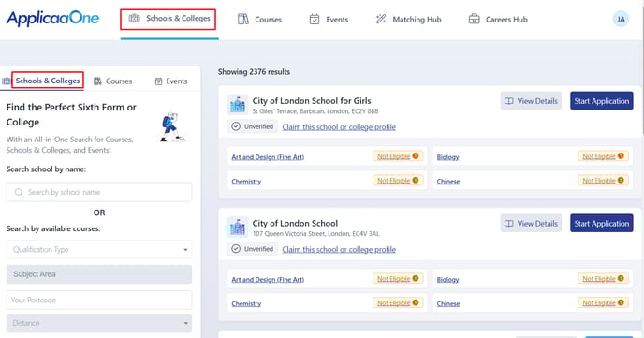644x338 pixels.
Task: Click the magnifier icon in school name search
Action: click(x=19, y=192)
